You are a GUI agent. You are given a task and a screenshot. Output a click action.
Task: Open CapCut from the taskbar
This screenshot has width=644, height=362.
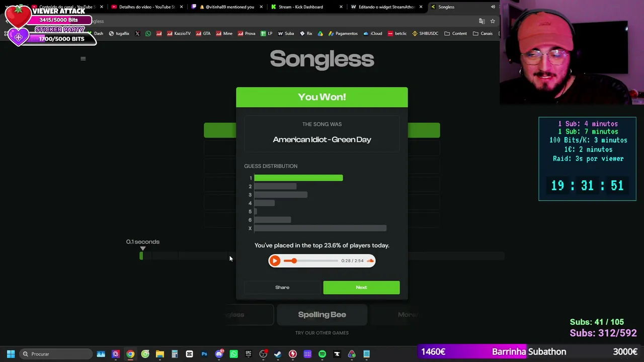[189, 354]
